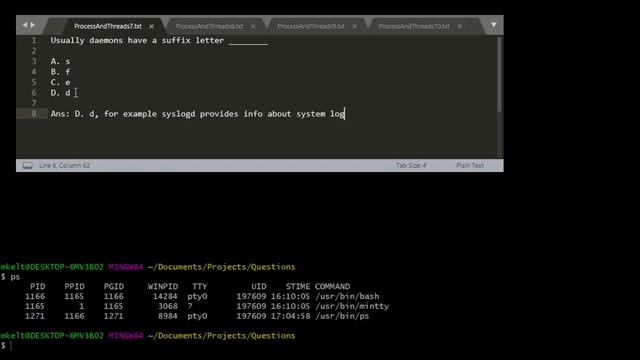Click WINPID value 14284 in the terminal
Image resolution: width=640 pixels, height=360 pixels.
[x=165, y=296]
